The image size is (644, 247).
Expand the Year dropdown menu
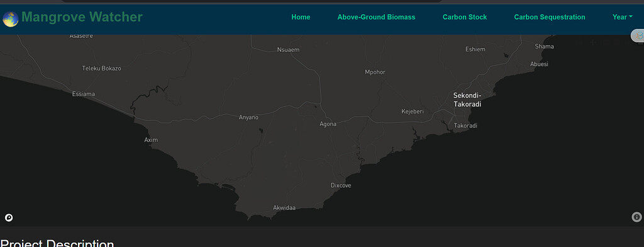click(622, 17)
